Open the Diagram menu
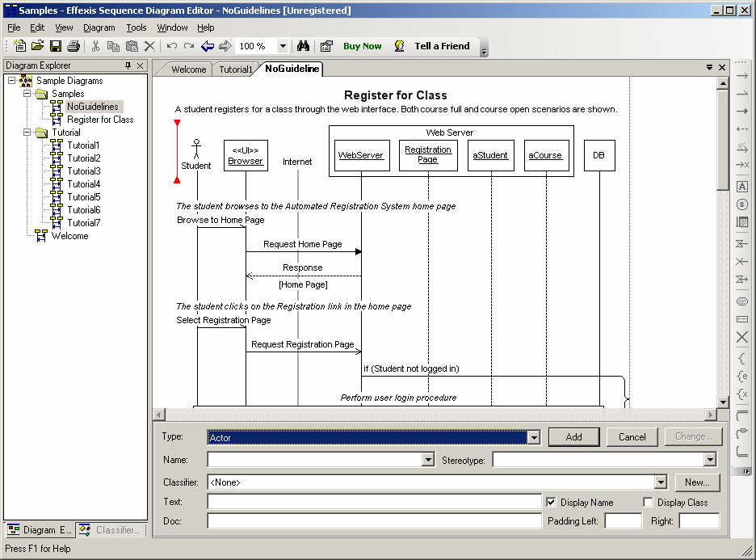The image size is (756, 560). (x=99, y=27)
